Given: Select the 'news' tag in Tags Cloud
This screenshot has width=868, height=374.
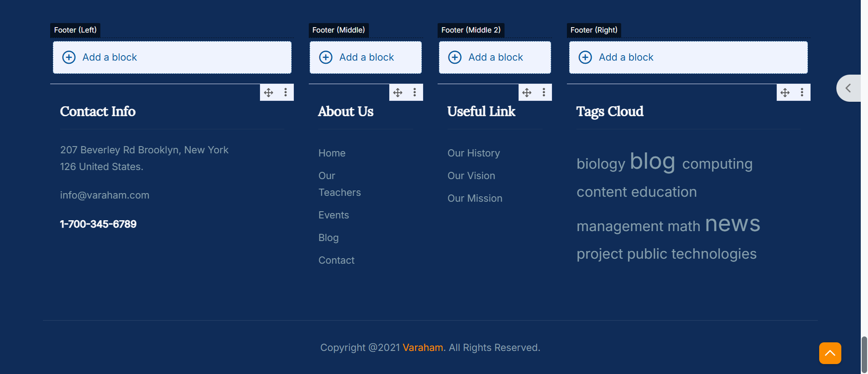Looking at the screenshot, I should point(732,224).
